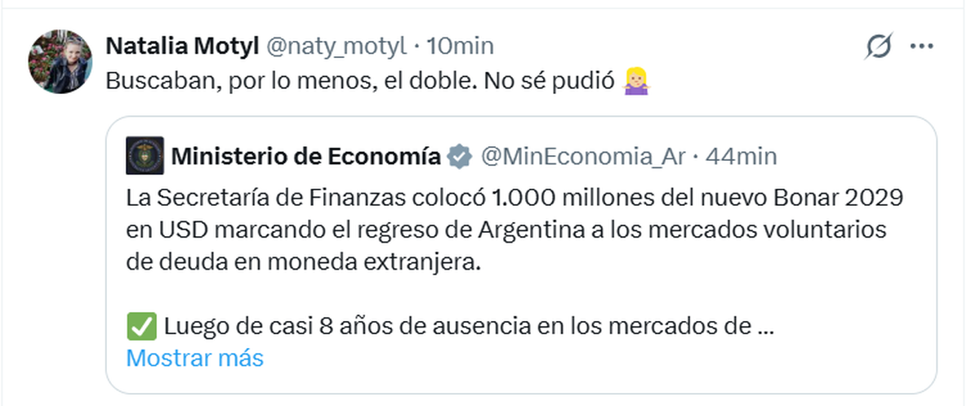Click the Ministerio de Economía avatar icon
The height and width of the screenshot is (406, 980).
click(145, 155)
